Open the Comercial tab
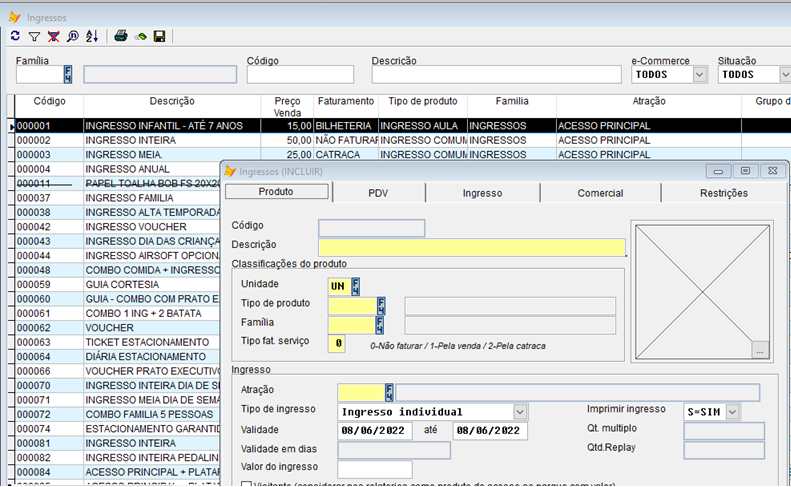This screenshot has width=791, height=487. point(600,193)
